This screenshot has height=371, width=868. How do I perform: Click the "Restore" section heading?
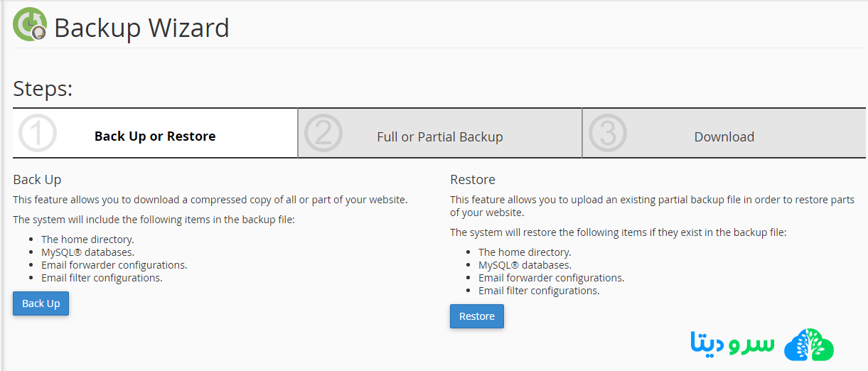point(473,179)
